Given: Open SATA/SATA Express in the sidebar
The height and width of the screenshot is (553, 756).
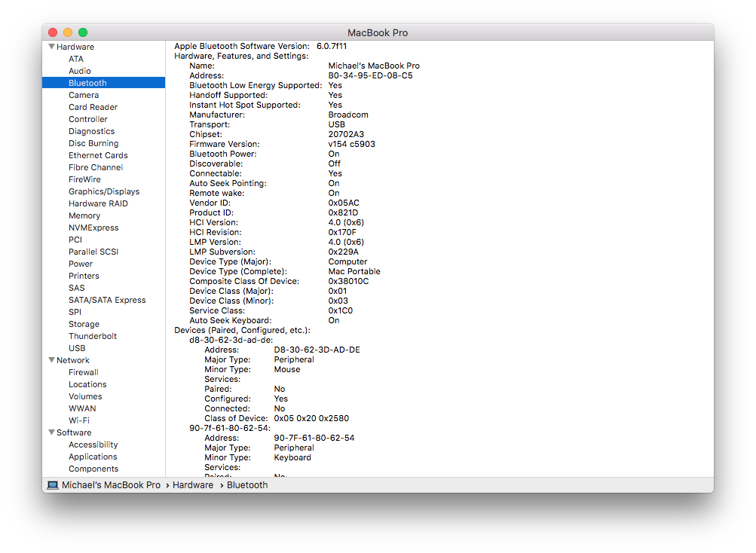Looking at the screenshot, I should pos(107,300).
